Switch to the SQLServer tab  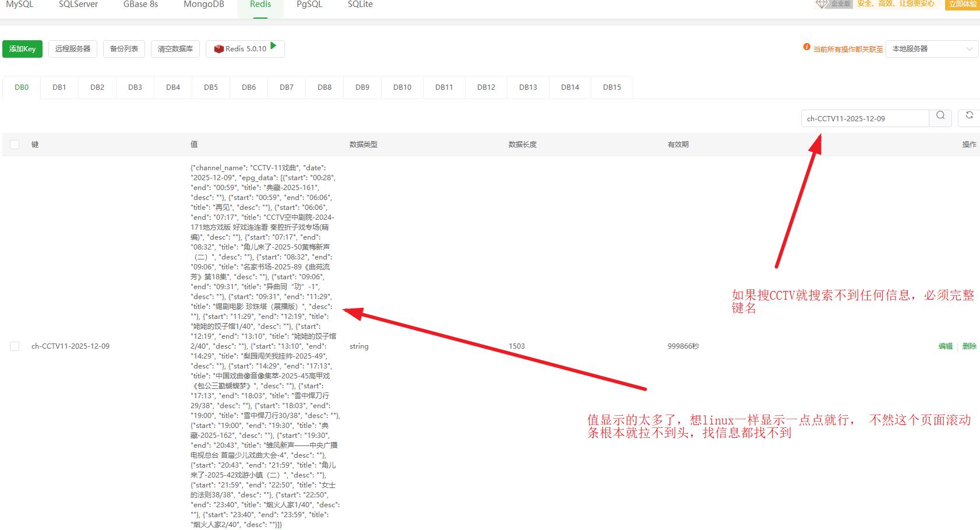tap(78, 5)
